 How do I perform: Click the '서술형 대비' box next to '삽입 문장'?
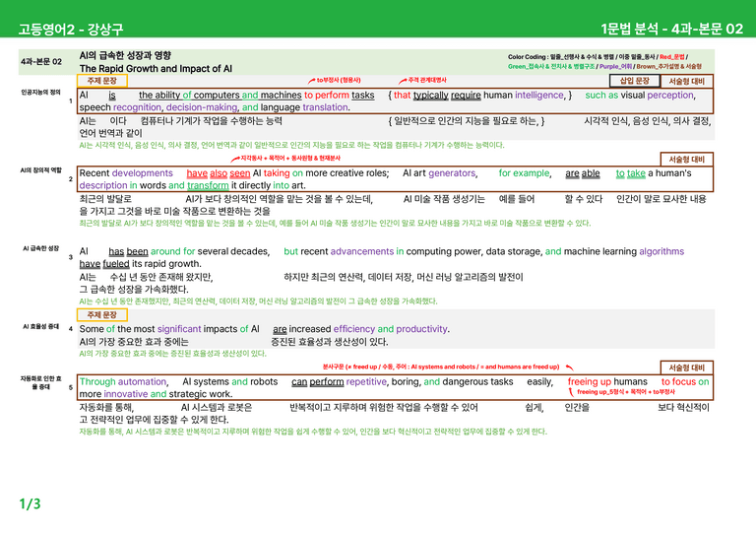point(686,81)
